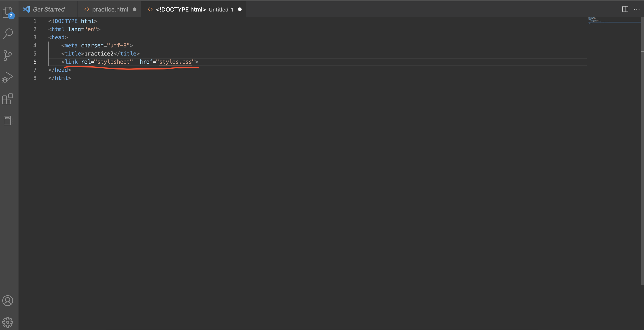Close practice.html via its unsaved dot
The image size is (644, 330).
[135, 9]
